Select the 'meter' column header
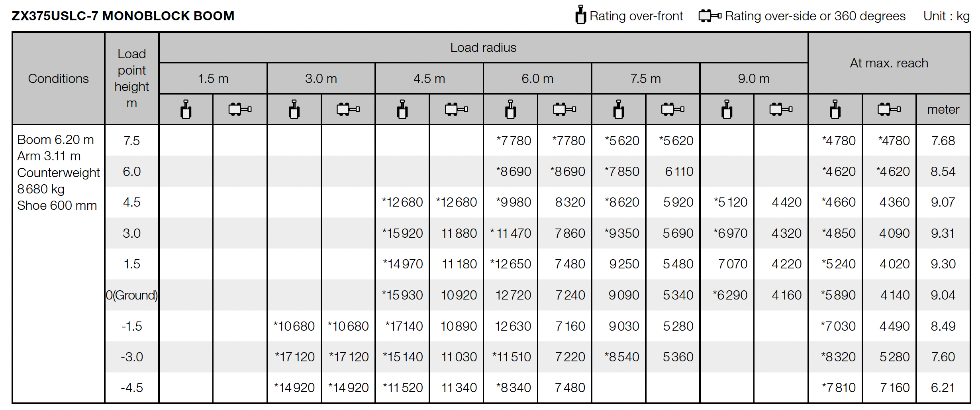Image resolution: width=980 pixels, height=410 pixels. (943, 109)
